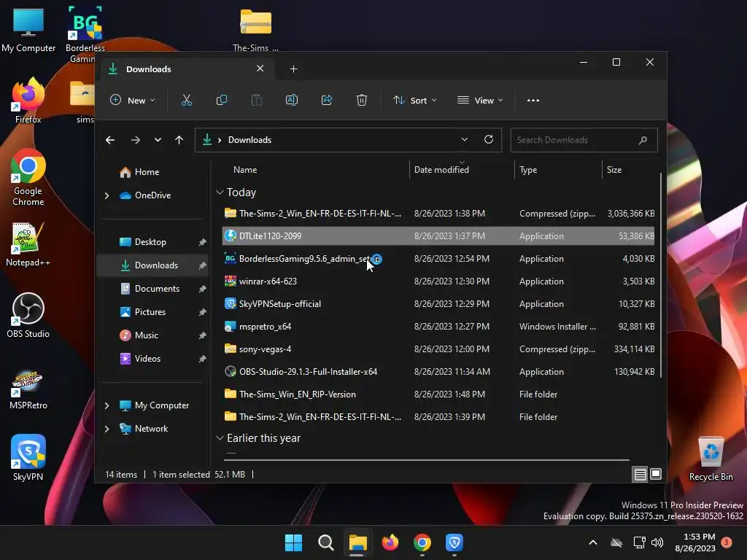
Task: Collapse the Earlier this year group
Action: click(x=220, y=438)
